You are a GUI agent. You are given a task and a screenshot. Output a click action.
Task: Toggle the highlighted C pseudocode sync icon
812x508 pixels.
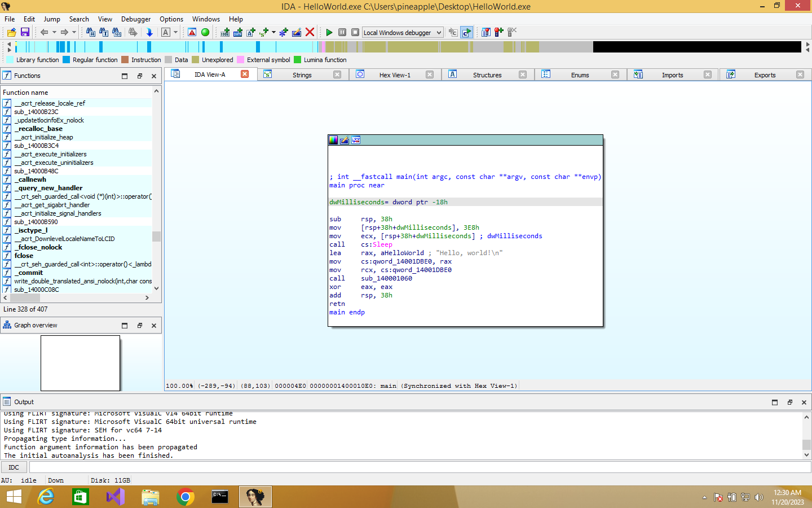click(466, 32)
